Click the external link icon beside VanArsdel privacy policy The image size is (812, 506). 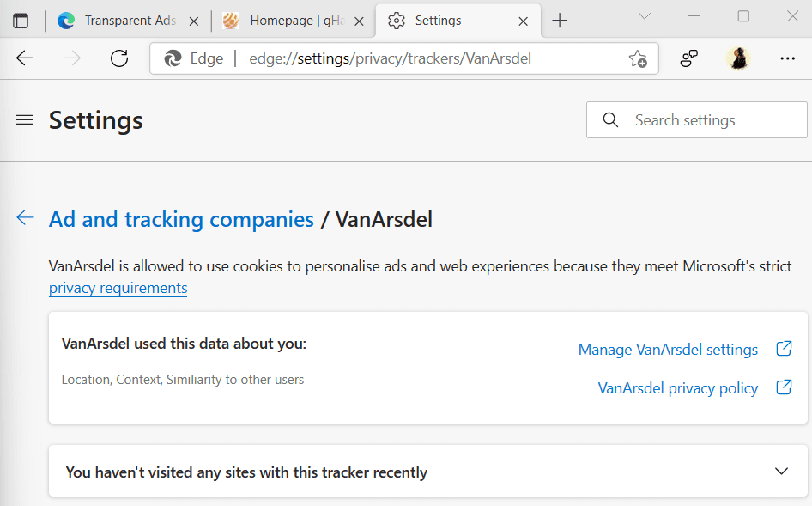coord(784,387)
